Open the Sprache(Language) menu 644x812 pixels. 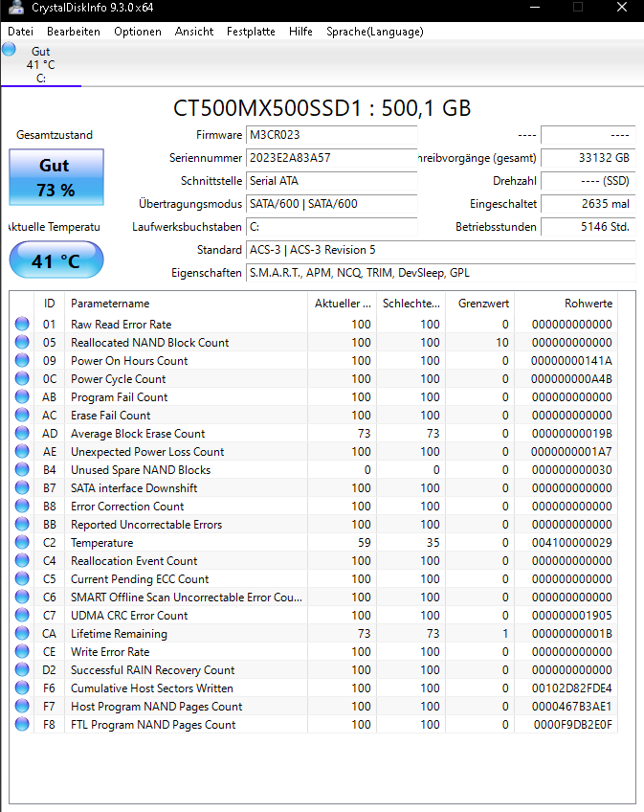click(x=375, y=32)
